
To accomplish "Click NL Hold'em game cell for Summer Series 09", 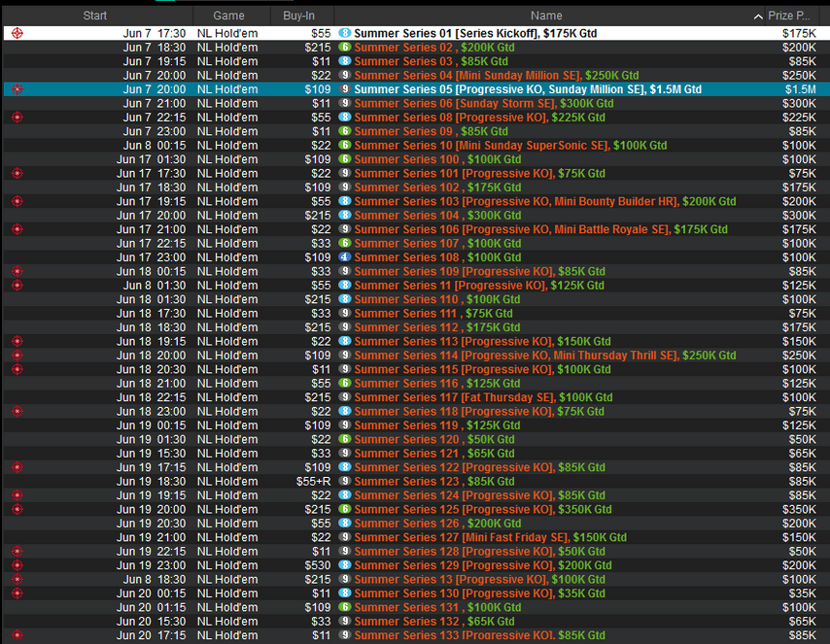I will 227,132.
